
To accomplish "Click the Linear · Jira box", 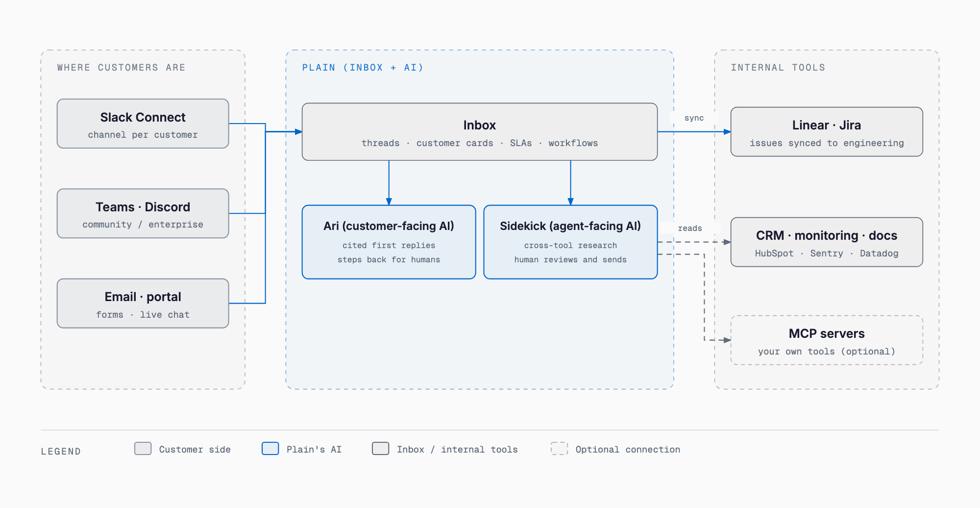I will 827,131.
